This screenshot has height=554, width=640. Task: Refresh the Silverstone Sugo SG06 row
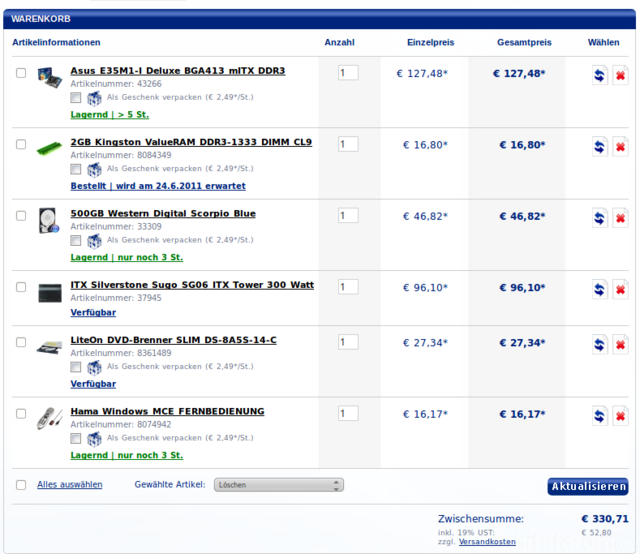[600, 290]
